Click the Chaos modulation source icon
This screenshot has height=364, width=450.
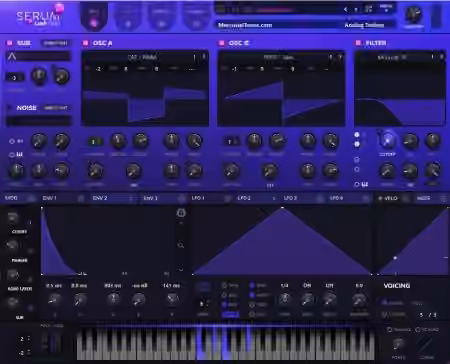[x=12, y=218]
